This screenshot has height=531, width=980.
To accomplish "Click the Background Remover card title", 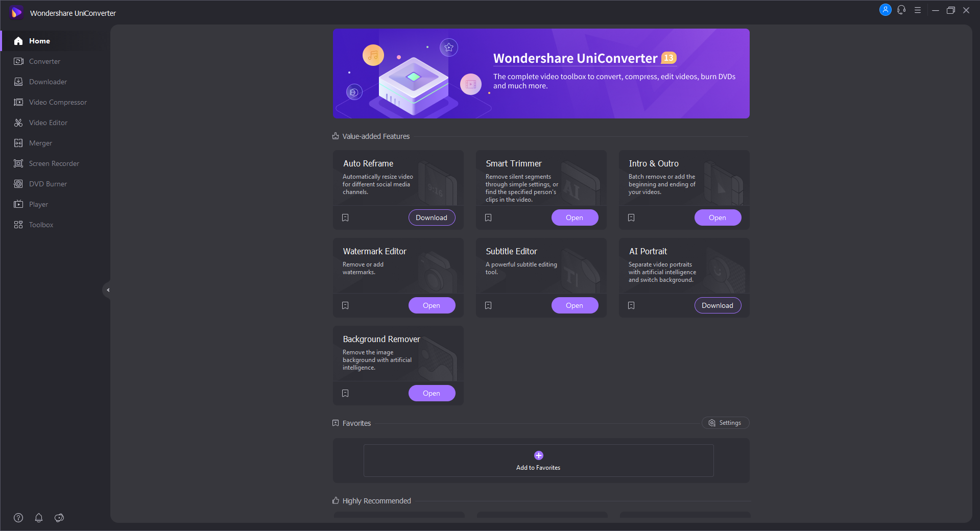I will pyautogui.click(x=381, y=339).
